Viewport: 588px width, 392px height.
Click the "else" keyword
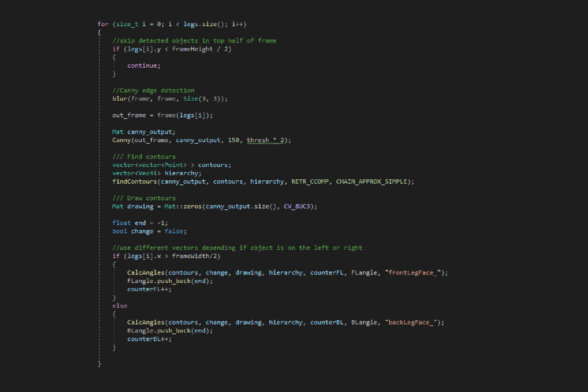tap(119, 306)
